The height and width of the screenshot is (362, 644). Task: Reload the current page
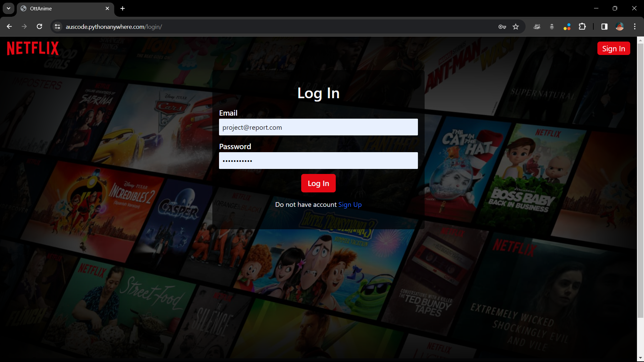click(39, 26)
